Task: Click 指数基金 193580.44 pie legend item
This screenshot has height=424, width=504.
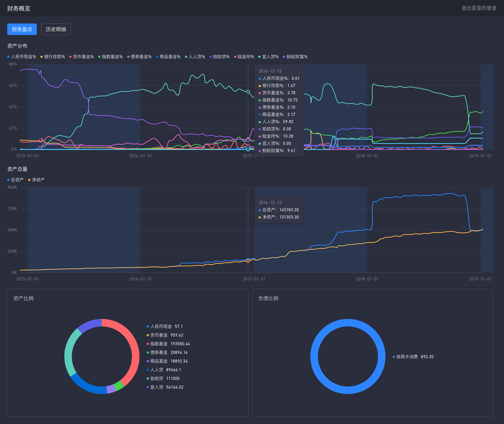Action: (x=168, y=344)
